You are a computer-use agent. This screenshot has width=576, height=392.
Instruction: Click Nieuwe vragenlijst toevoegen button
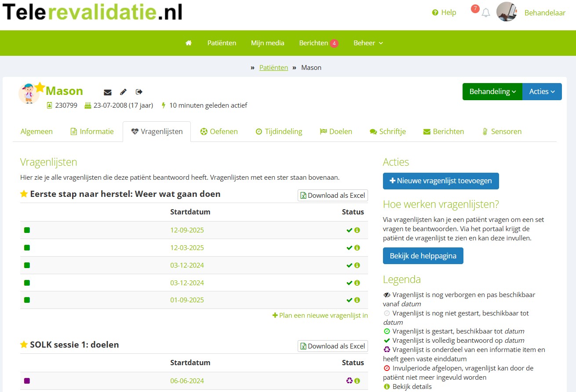tap(441, 181)
